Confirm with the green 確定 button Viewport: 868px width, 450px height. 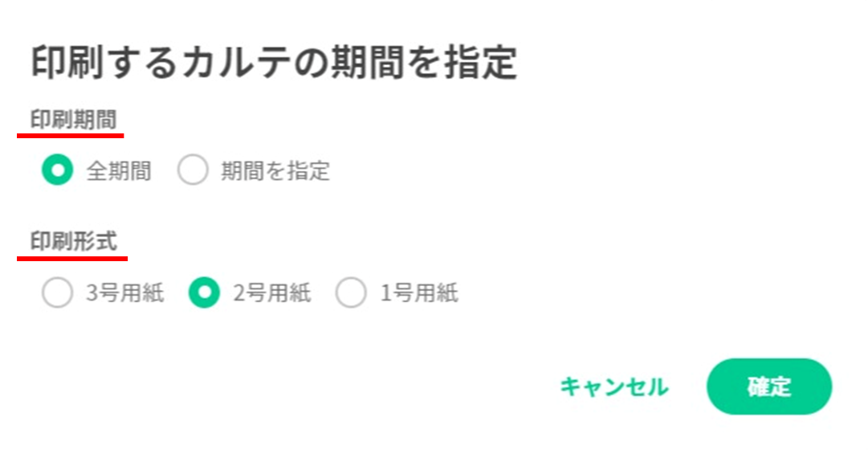click(768, 387)
